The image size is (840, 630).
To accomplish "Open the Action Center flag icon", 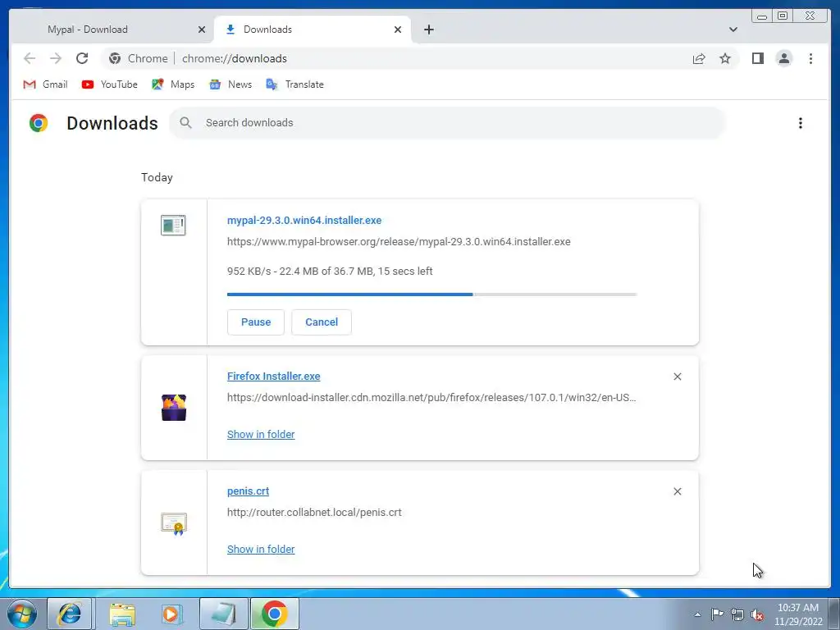I will tap(717, 614).
